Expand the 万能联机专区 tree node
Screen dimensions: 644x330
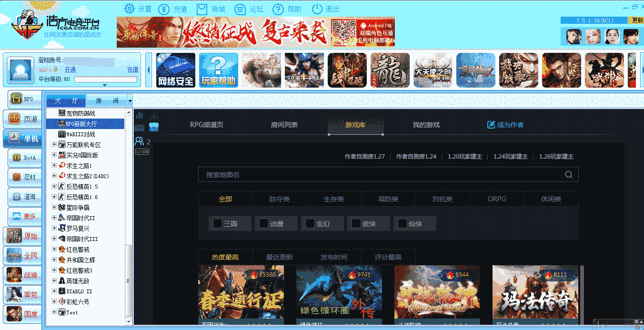(54, 145)
